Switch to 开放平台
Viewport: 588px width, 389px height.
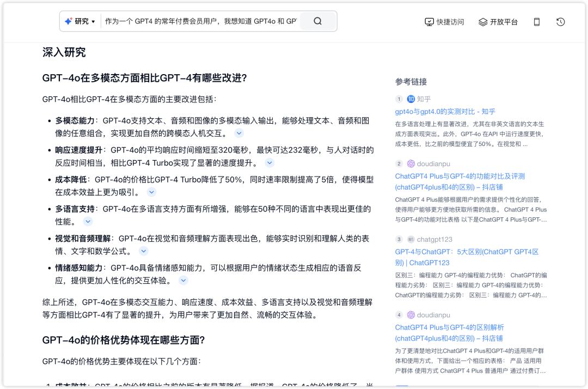coord(503,22)
